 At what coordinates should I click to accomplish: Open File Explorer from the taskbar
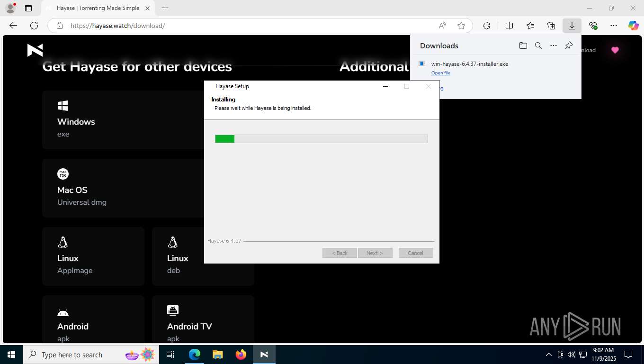point(217,355)
